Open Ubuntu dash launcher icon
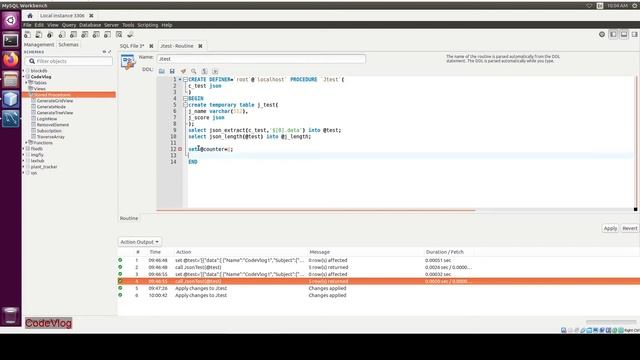 [11, 20]
